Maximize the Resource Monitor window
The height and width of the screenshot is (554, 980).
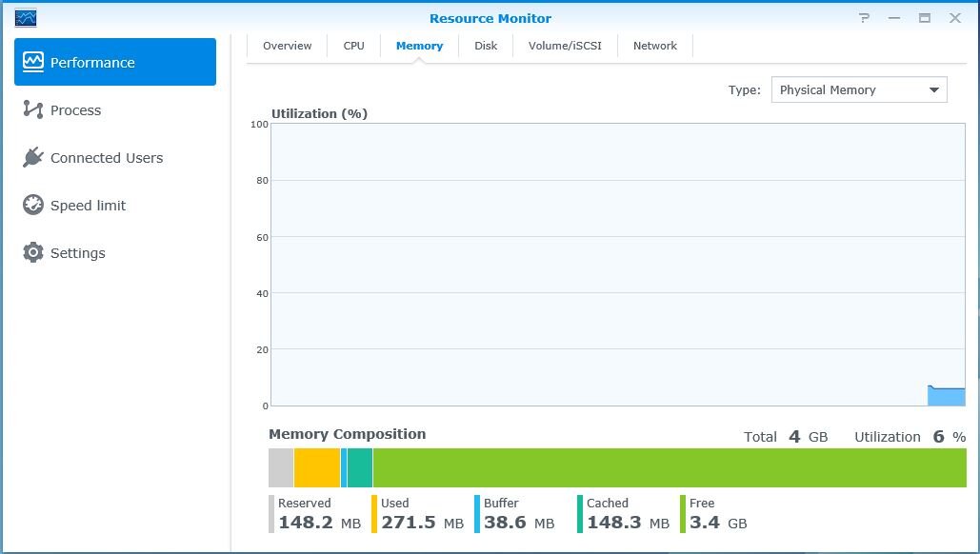pyautogui.click(x=924, y=18)
